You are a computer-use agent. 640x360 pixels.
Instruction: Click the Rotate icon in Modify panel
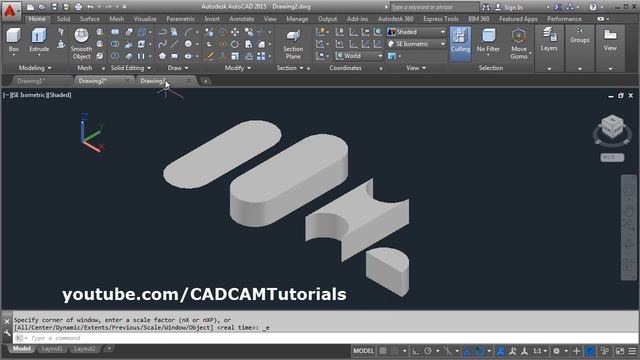click(x=235, y=44)
